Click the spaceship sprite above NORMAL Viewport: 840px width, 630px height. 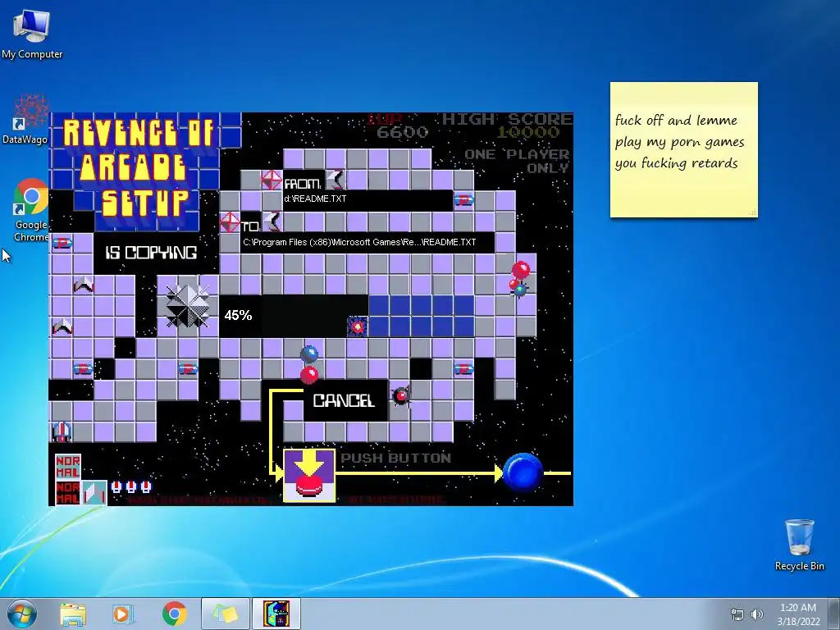tap(61, 431)
